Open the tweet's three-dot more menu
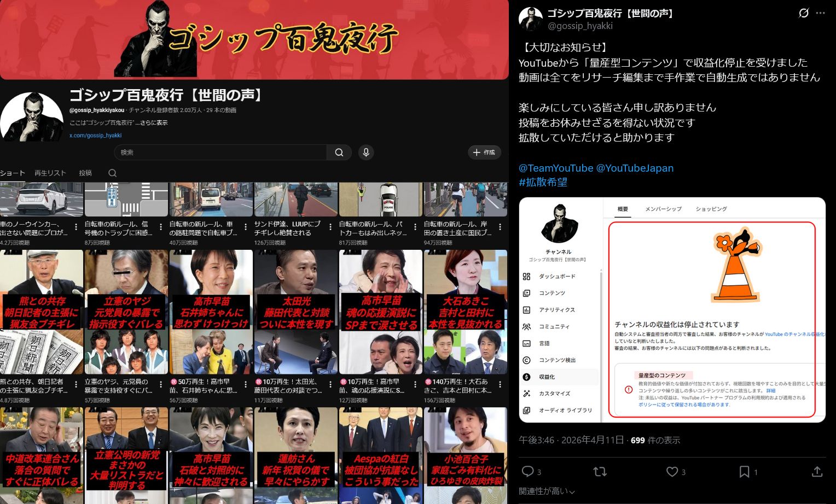The width and height of the screenshot is (836, 504). 820,13
